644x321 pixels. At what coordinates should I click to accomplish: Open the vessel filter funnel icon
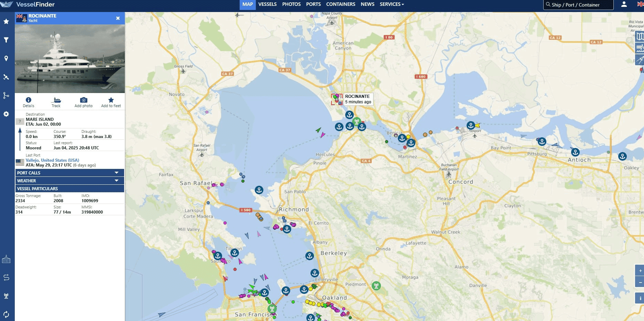pos(6,40)
